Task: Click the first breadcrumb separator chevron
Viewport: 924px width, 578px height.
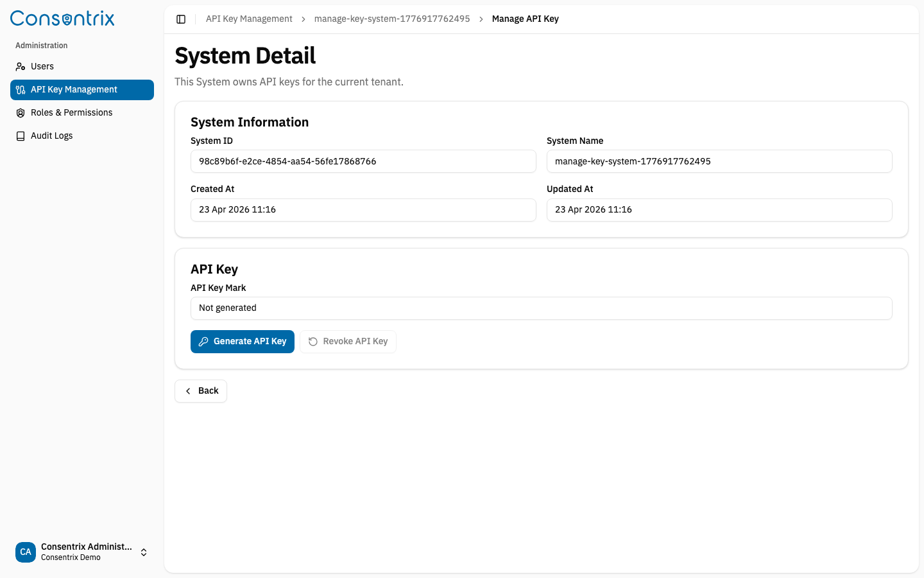Action: tap(304, 19)
